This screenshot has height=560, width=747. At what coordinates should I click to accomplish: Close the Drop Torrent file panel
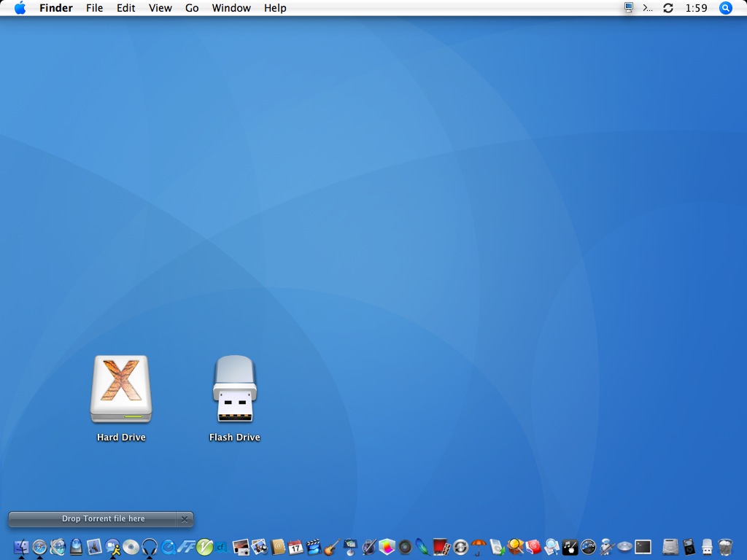pyautogui.click(x=185, y=519)
